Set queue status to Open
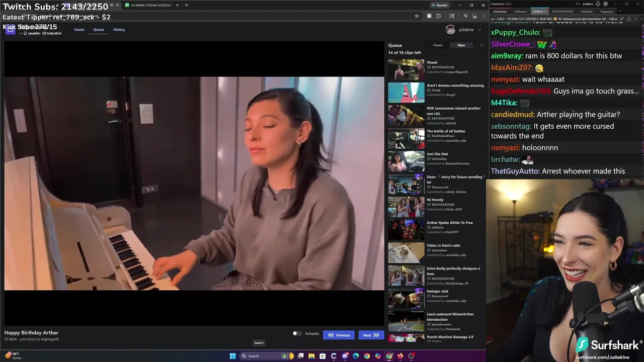The image size is (644, 362). pyautogui.click(x=461, y=45)
